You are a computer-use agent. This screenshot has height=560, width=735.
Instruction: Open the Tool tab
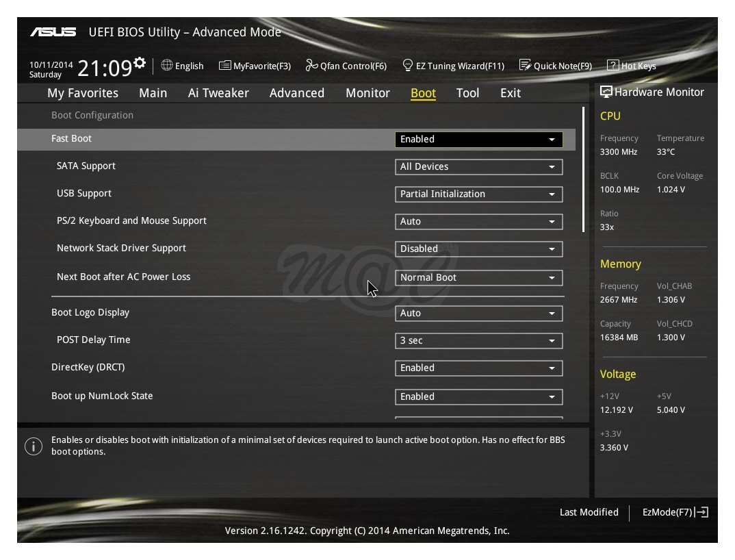click(468, 93)
